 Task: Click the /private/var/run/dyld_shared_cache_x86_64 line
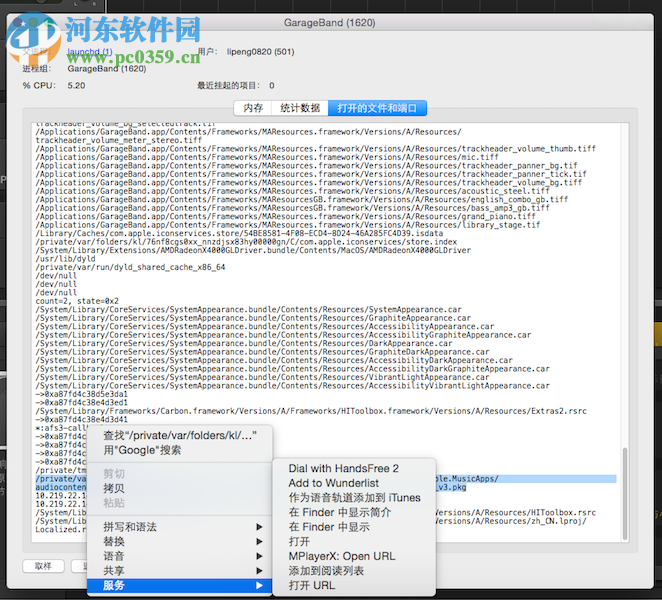tap(130, 267)
